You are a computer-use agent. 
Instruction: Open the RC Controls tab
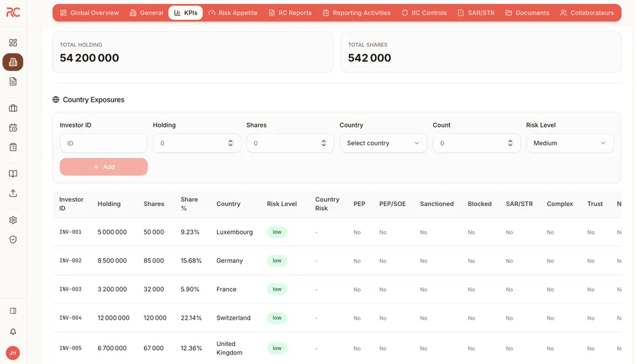[424, 13]
